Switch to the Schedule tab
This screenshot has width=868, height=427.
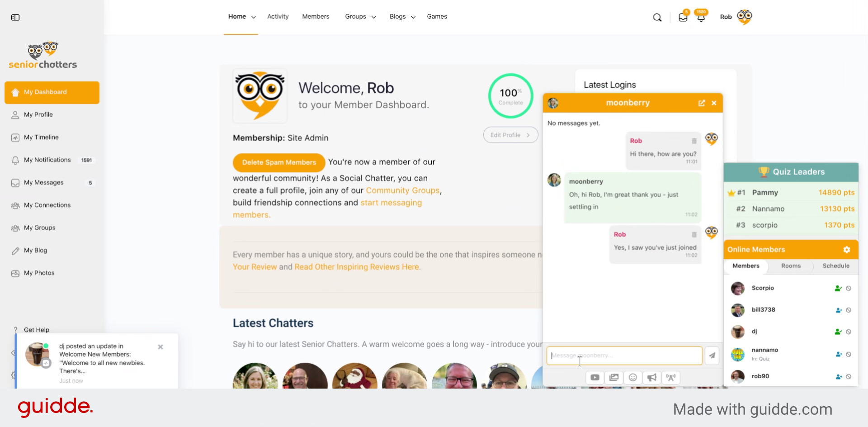(x=836, y=266)
